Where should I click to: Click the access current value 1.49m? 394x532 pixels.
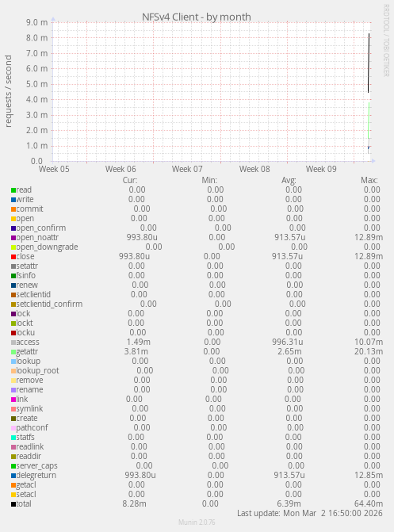[139, 343]
